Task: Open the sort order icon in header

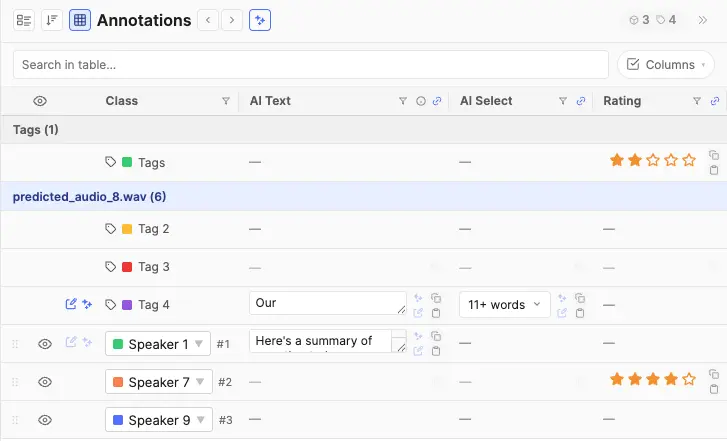Action: pyautogui.click(x=52, y=20)
